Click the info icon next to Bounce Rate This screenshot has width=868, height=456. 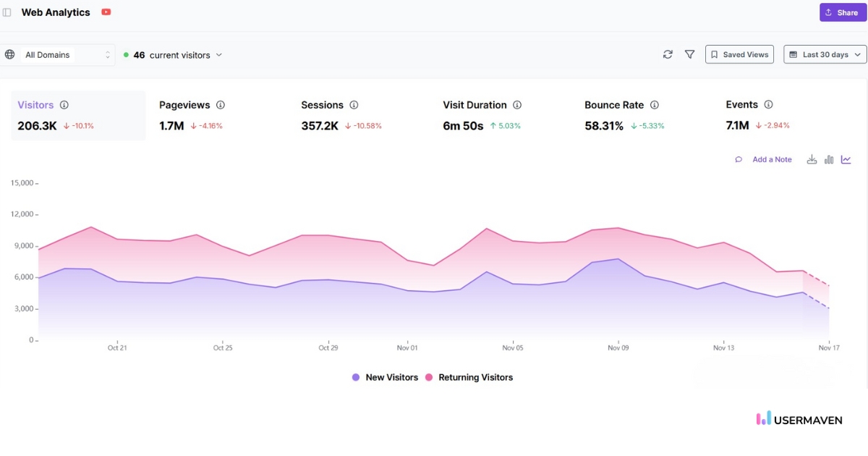pos(655,104)
